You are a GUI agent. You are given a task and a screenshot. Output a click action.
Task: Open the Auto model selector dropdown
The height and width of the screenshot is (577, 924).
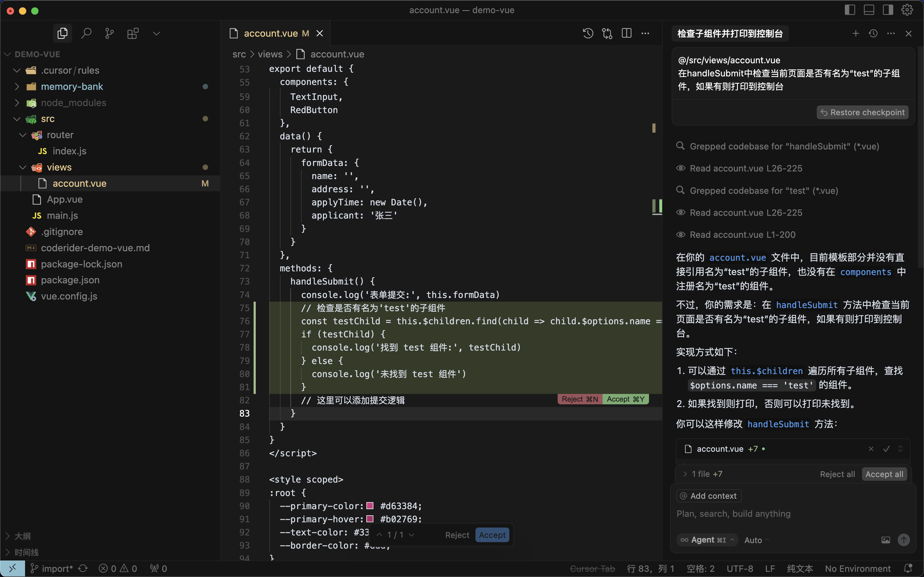click(x=755, y=540)
